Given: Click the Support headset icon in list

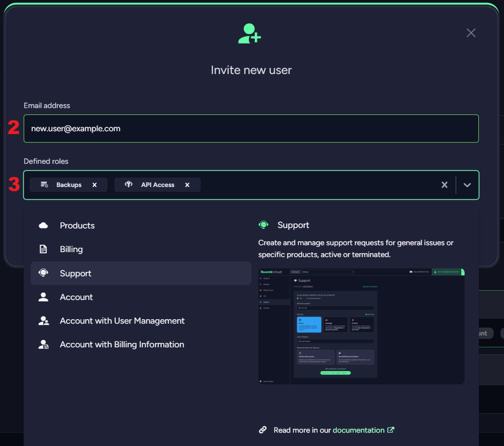Looking at the screenshot, I should [x=43, y=273].
